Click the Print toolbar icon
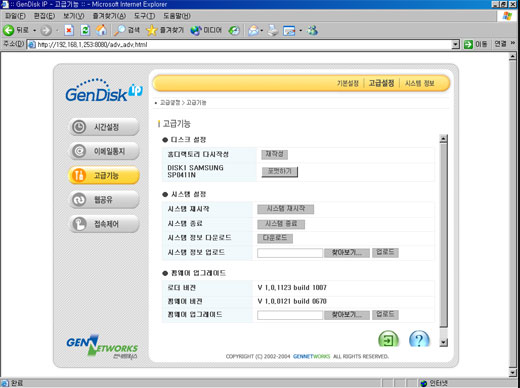Viewport: 520px width, 388px height. [x=273, y=31]
